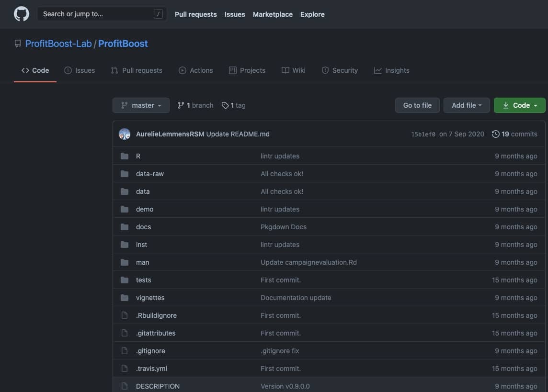Image resolution: width=548 pixels, height=392 pixels.
Task: Open the commit hash 15b1ef0 link
Action: click(x=423, y=134)
